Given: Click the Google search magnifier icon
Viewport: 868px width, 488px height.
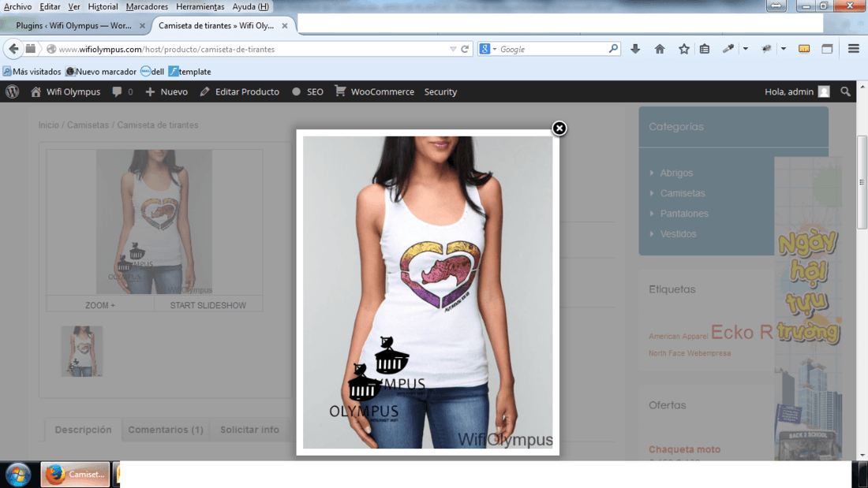Looking at the screenshot, I should (613, 49).
